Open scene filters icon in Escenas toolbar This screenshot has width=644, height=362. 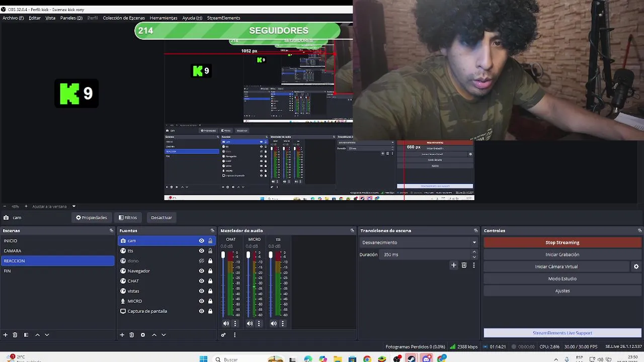tap(26, 335)
